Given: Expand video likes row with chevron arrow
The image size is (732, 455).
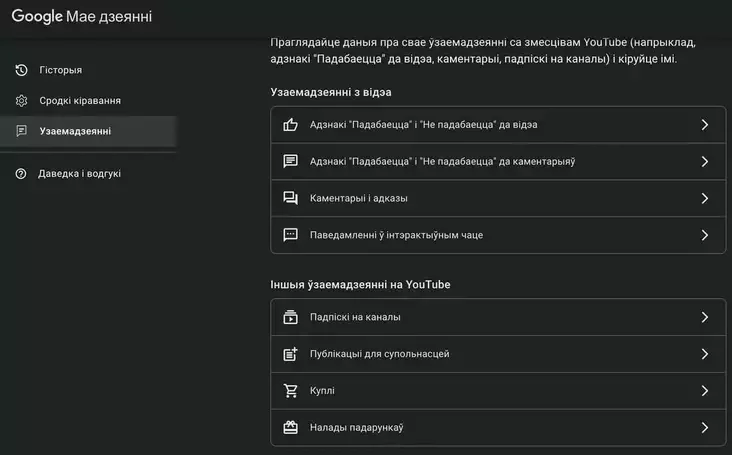Looking at the screenshot, I should click(704, 125).
